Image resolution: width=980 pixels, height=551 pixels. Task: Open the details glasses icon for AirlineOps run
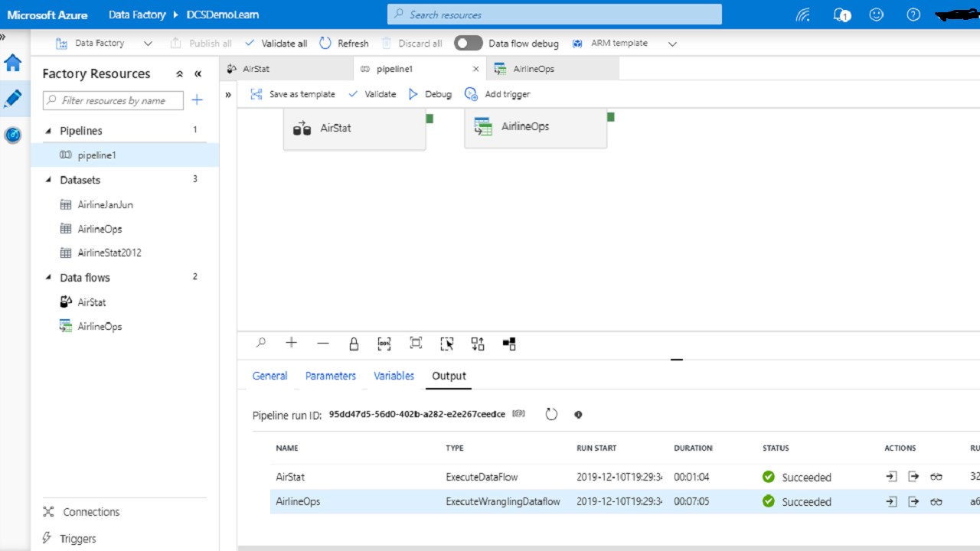click(x=936, y=502)
